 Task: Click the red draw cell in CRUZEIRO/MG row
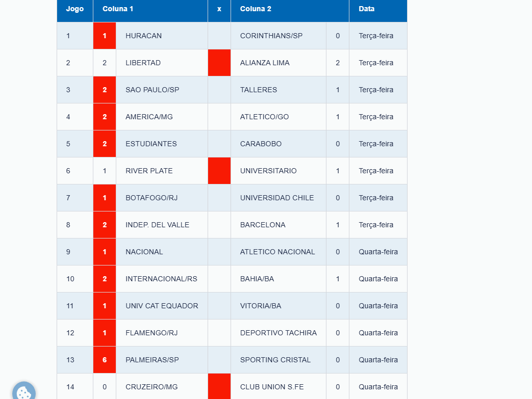pyautogui.click(x=219, y=386)
